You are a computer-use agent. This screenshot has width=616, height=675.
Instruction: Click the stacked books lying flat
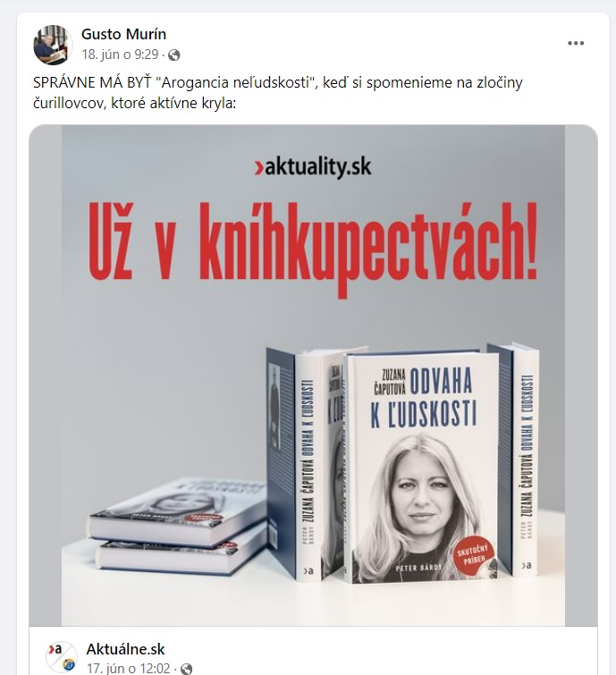pos(176,524)
